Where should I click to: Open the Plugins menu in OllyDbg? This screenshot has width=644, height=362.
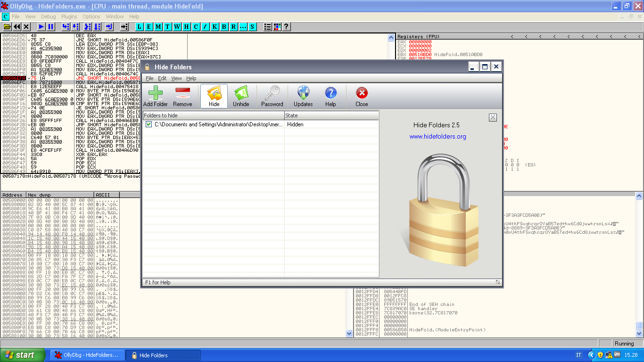pyautogui.click(x=69, y=16)
